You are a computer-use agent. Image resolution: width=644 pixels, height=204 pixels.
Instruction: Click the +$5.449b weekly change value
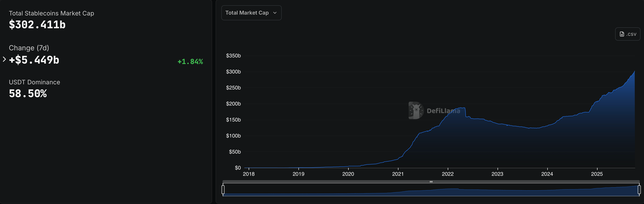coord(34,60)
